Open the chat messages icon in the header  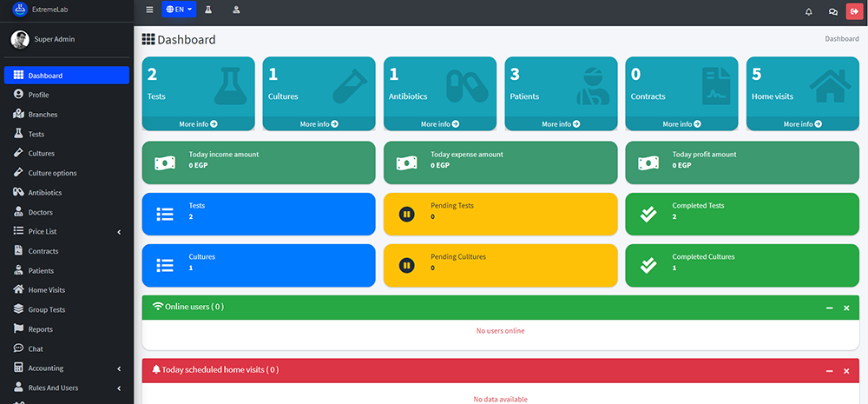click(832, 11)
